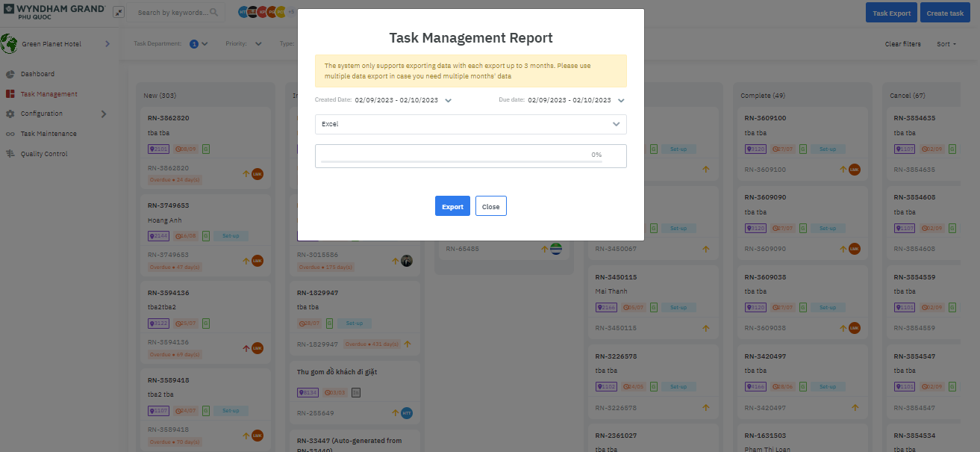The height and width of the screenshot is (452, 980).
Task: Open the Created Date range dropdown
Action: click(x=448, y=100)
